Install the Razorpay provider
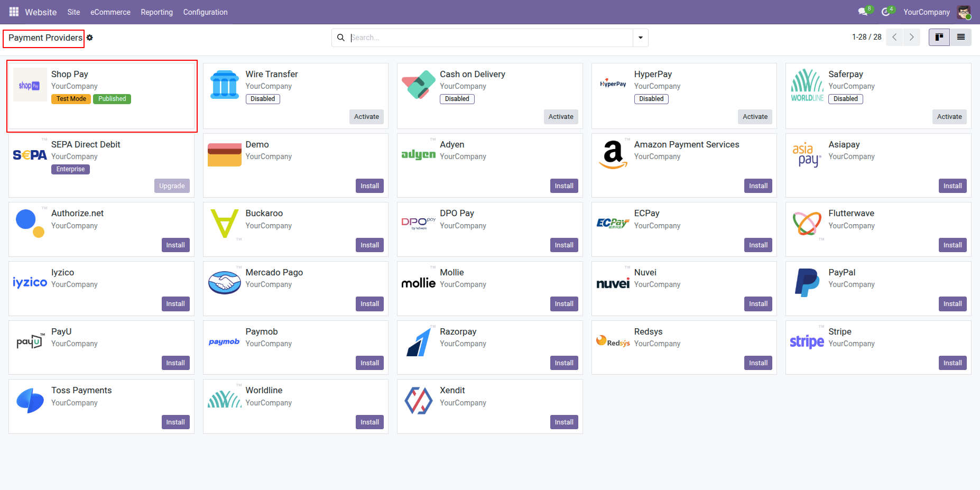Viewport: 980px width, 490px height. click(564, 363)
